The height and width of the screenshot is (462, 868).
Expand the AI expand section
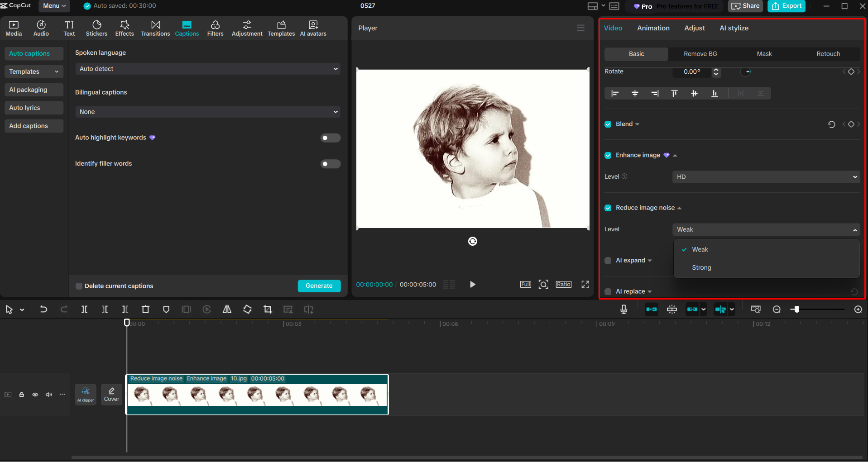(x=651, y=260)
